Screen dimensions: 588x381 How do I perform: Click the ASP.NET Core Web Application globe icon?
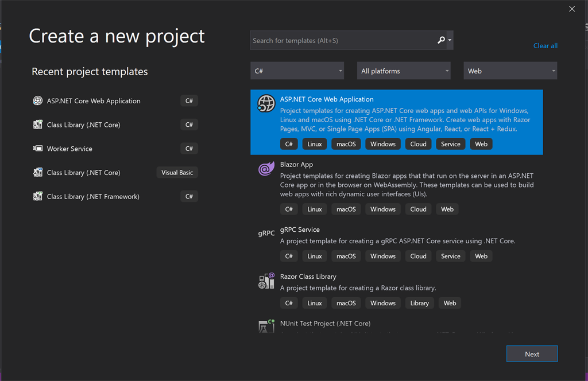click(266, 103)
